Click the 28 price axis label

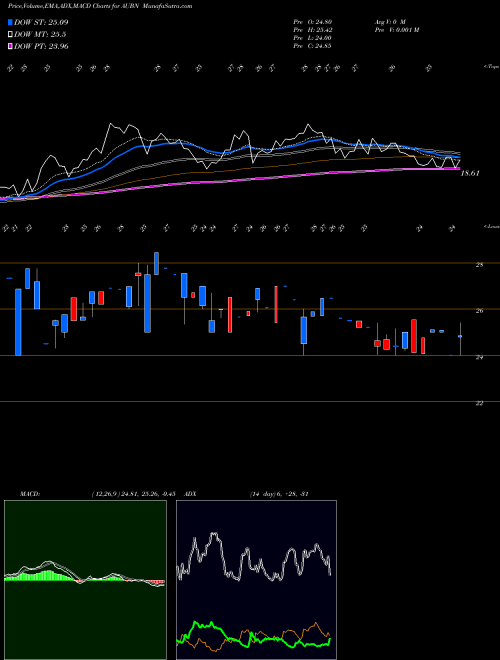(x=479, y=265)
